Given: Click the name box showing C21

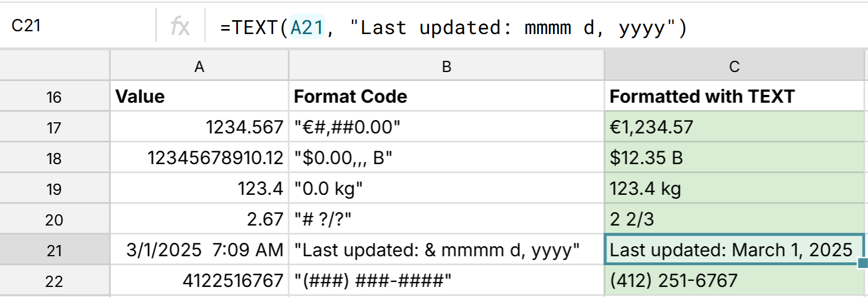Looking at the screenshot, I should (78, 26).
